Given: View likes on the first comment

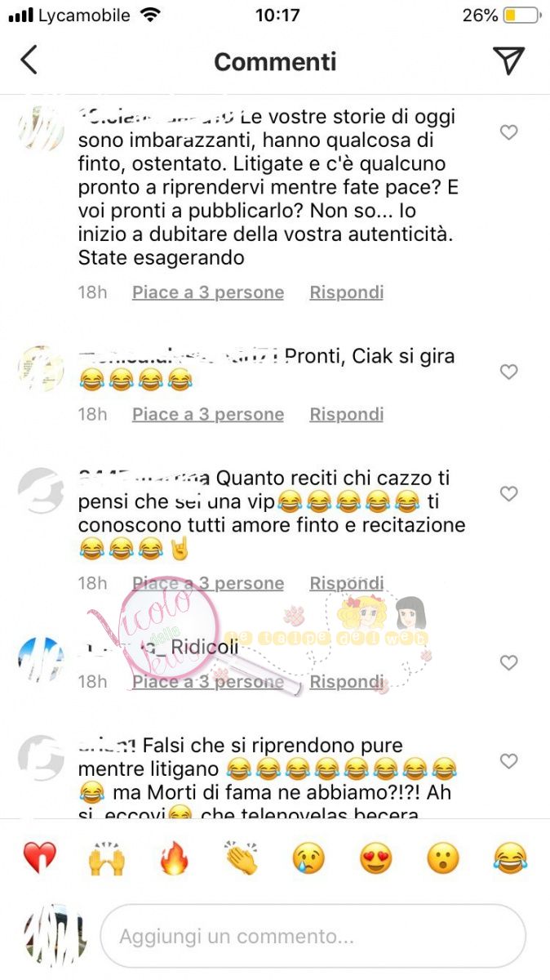Looking at the screenshot, I should click(208, 292).
